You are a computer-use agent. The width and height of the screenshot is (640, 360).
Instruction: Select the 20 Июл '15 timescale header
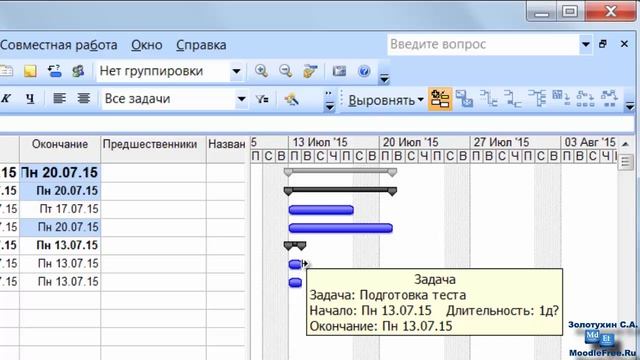(x=424, y=142)
